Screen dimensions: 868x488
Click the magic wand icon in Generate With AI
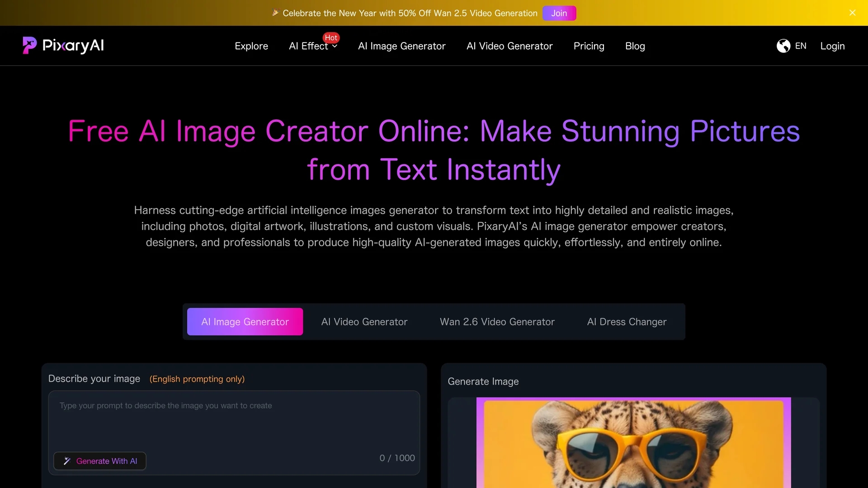click(67, 461)
